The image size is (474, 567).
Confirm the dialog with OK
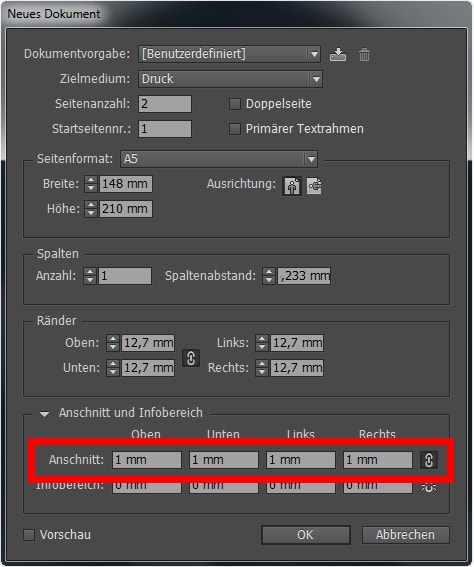pyautogui.click(x=306, y=535)
